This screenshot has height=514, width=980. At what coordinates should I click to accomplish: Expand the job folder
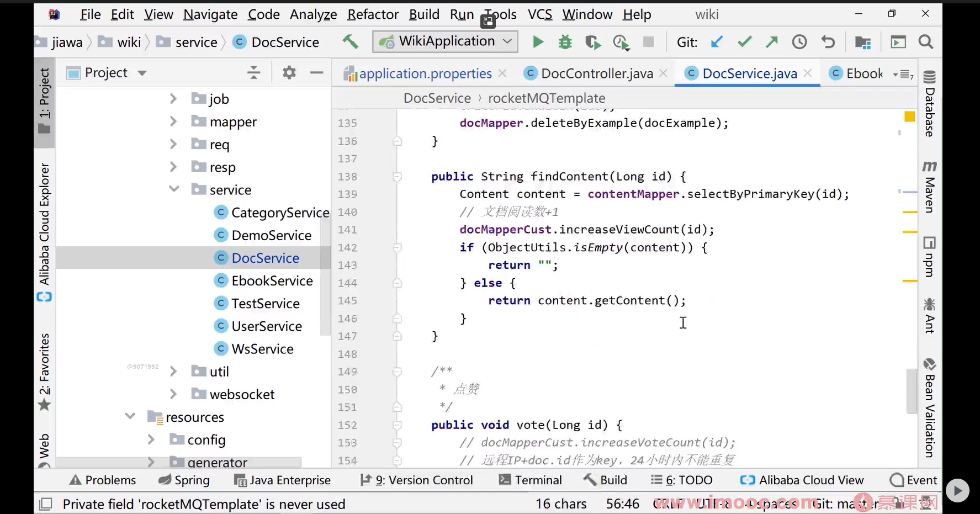pos(173,98)
